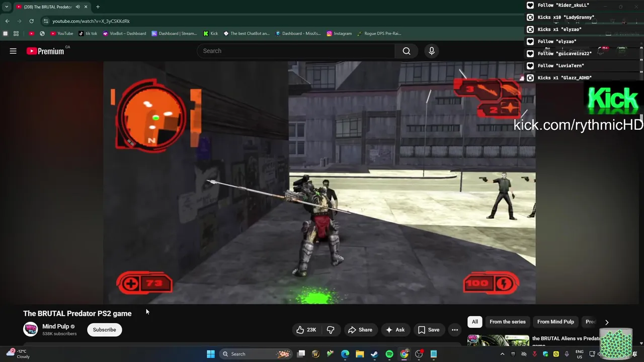This screenshot has height=362, width=644.
Task: Dislike the video with thumbs-down
Action: point(331,330)
